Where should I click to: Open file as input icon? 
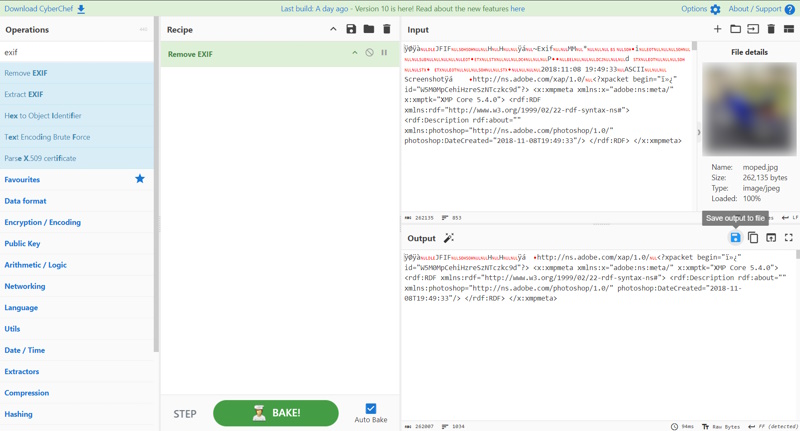tap(753, 29)
